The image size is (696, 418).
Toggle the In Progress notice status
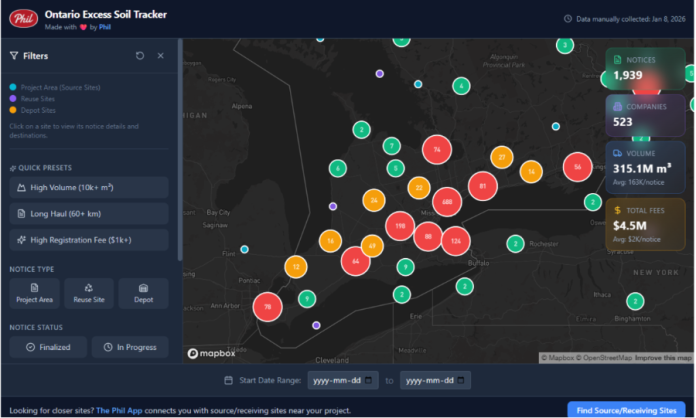[x=130, y=347]
